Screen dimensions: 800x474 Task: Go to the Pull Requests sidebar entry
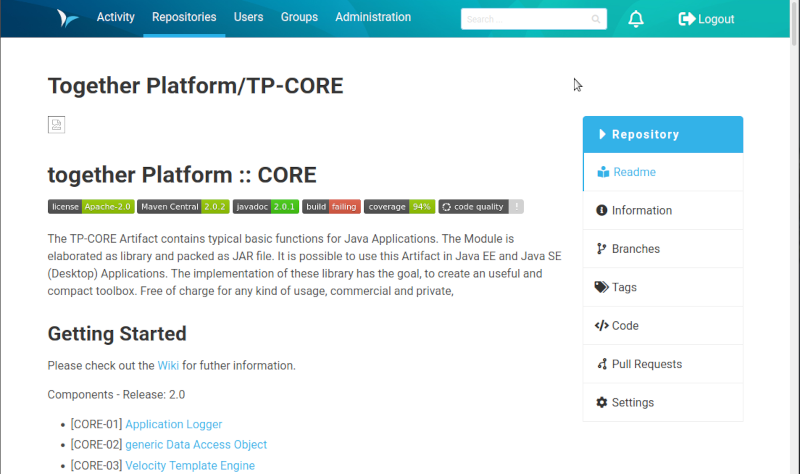tap(663, 364)
